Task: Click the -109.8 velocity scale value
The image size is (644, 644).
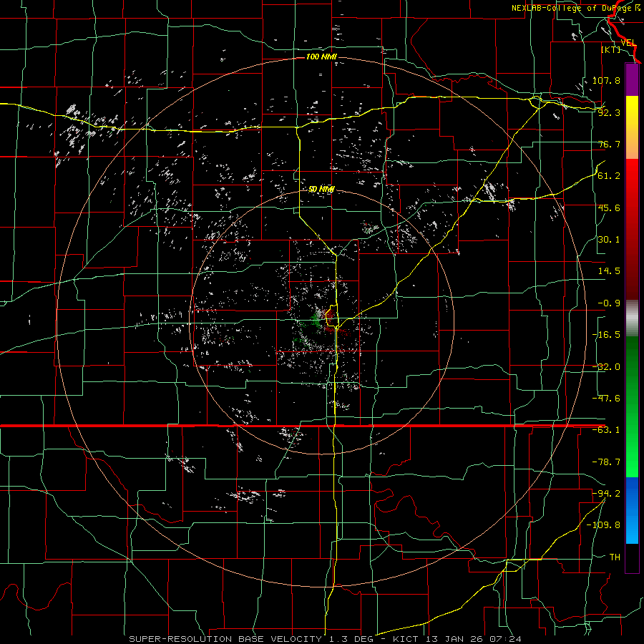Action: click(603, 525)
